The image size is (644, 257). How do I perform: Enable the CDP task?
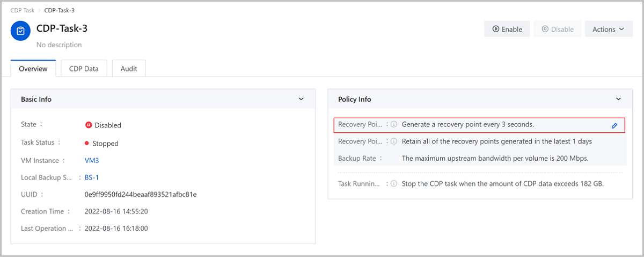(507, 29)
